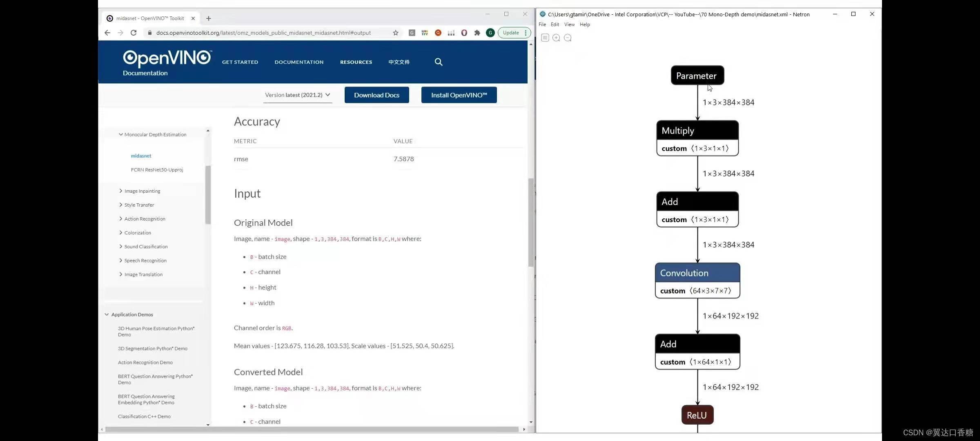Image resolution: width=980 pixels, height=441 pixels.
Task: Select the Parameter node in Netron
Action: pyautogui.click(x=697, y=76)
